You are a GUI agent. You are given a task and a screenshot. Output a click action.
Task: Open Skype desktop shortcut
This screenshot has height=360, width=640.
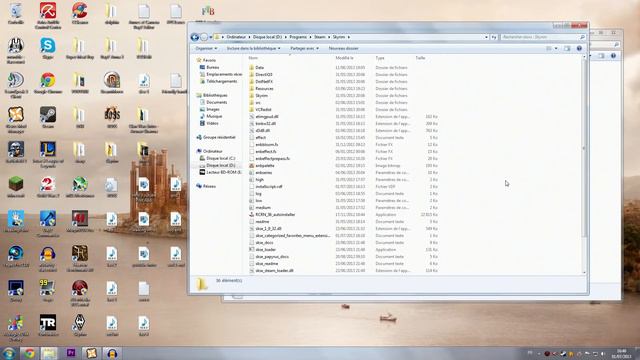click(48, 48)
